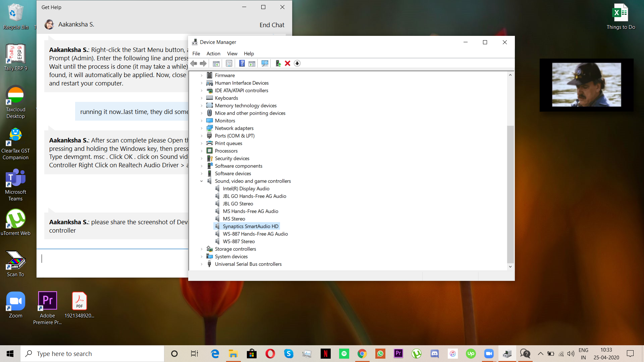Open the Scan To desktop shortcut

(15, 264)
